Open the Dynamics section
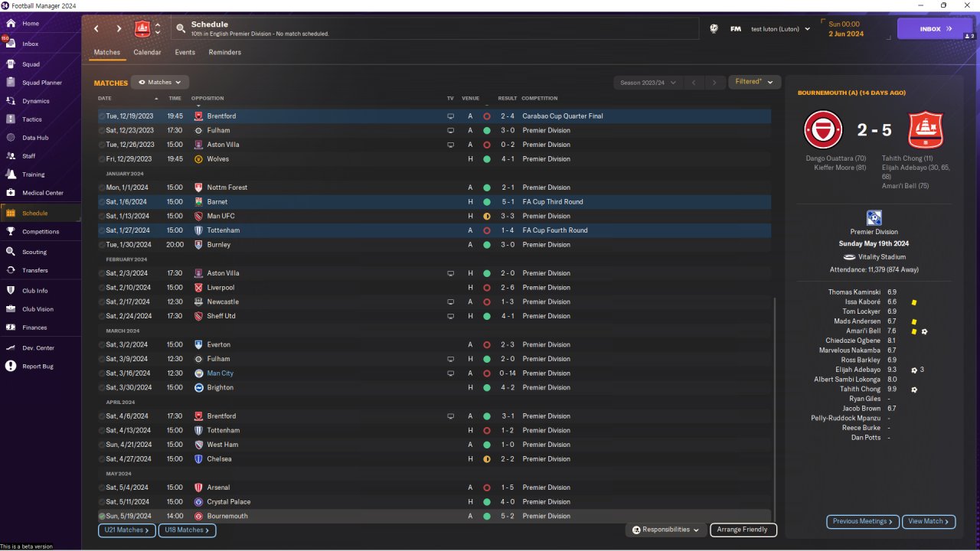 35,101
